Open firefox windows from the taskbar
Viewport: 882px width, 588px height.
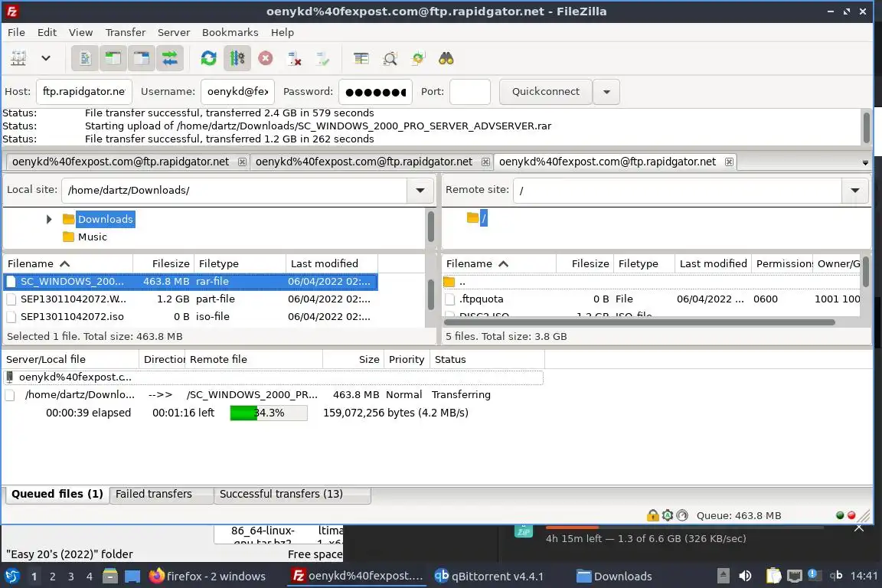coord(207,577)
